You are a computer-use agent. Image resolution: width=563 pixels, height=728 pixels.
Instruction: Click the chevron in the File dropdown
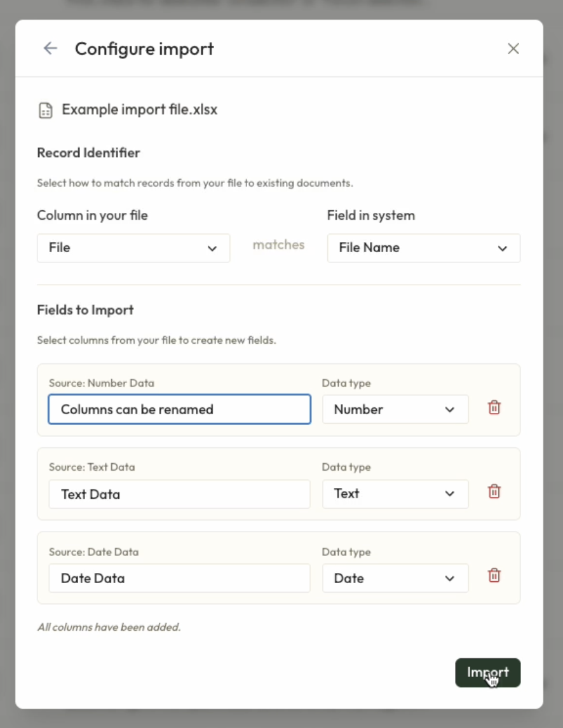pyautogui.click(x=212, y=248)
